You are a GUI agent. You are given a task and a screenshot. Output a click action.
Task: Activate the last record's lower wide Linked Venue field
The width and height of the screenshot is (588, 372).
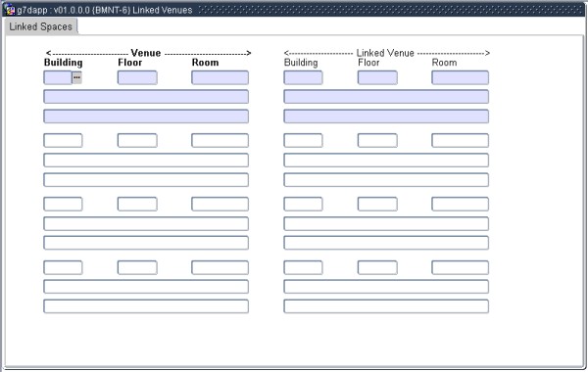point(386,306)
